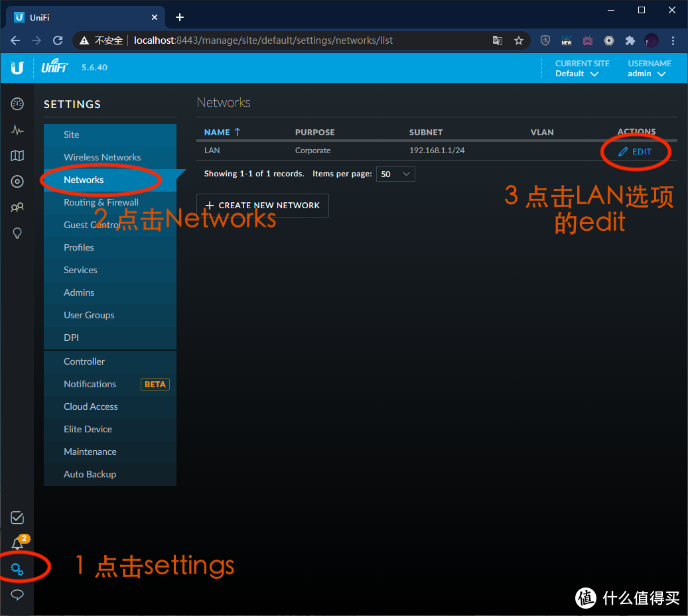Click the 192.168.1.1/24 subnet cell
Viewport: 688px width, 616px height.
[x=437, y=151]
